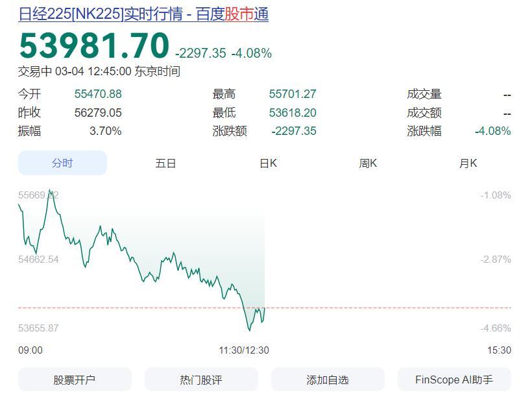Select the 分时 chart tab
Screen dimensions: 532x399
pos(62,163)
